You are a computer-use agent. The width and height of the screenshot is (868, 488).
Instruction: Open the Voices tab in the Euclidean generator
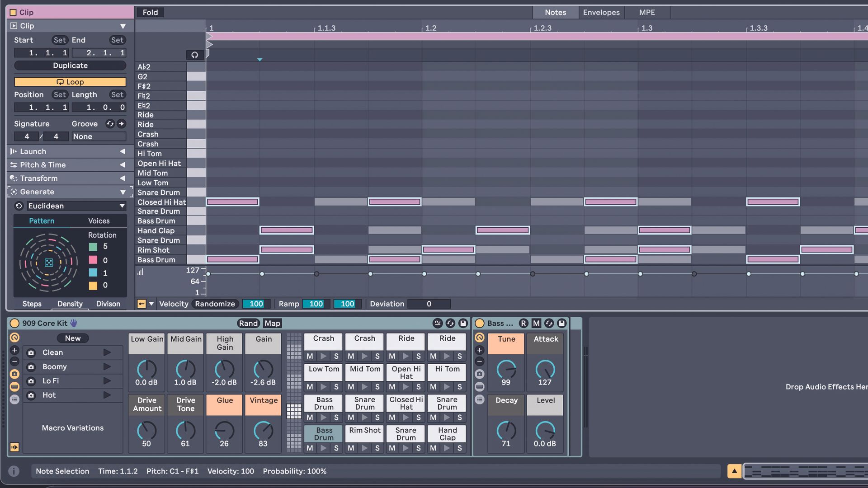[99, 221]
